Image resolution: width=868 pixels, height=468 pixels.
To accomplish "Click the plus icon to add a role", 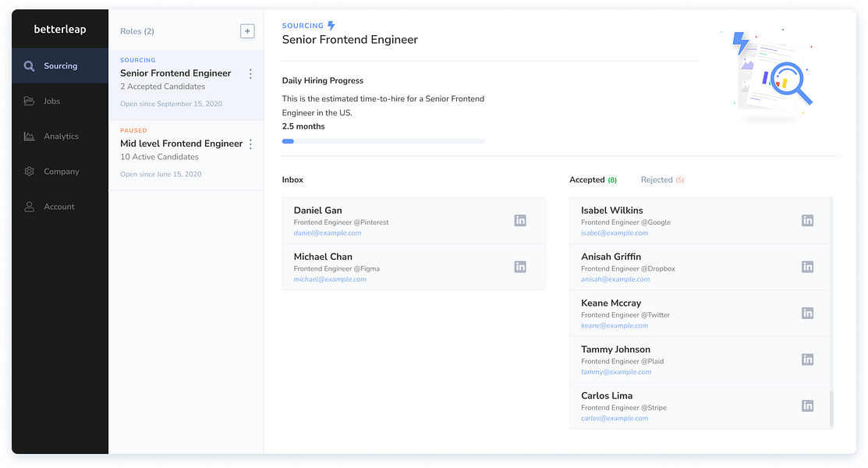I will 247,31.
